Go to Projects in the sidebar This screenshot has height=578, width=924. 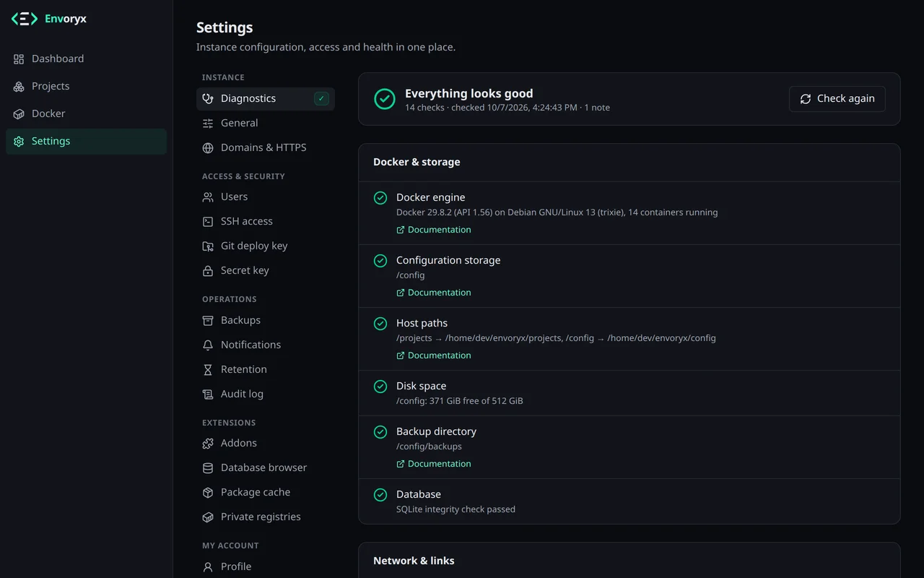87,87
